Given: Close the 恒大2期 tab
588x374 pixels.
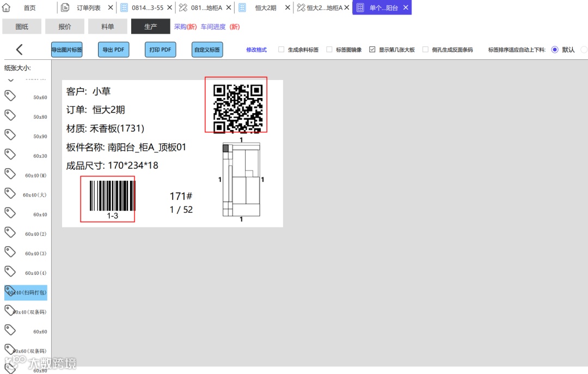Looking at the screenshot, I should pyautogui.click(x=287, y=8).
